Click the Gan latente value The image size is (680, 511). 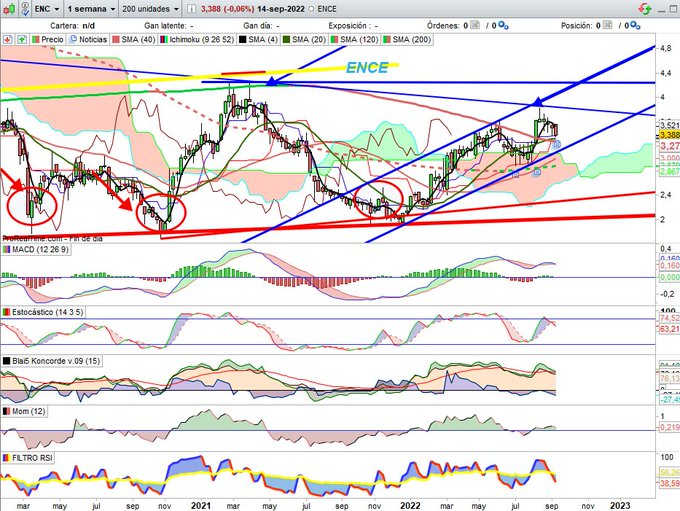(192, 26)
